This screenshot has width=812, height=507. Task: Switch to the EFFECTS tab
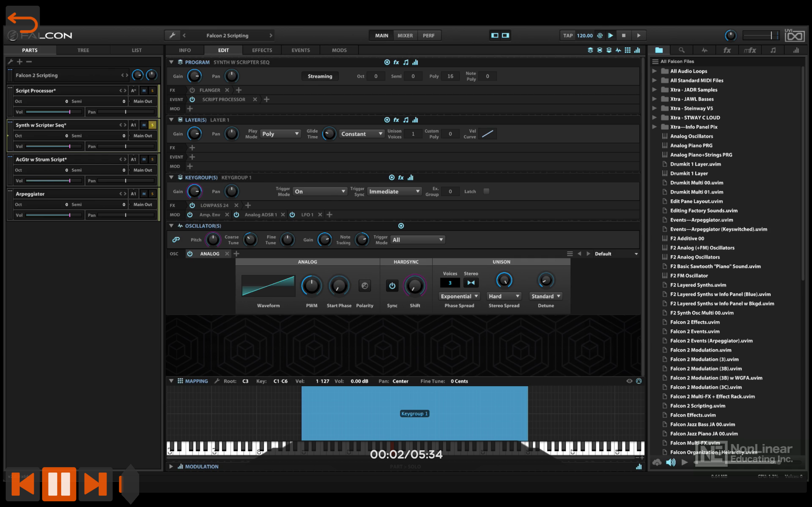point(262,50)
